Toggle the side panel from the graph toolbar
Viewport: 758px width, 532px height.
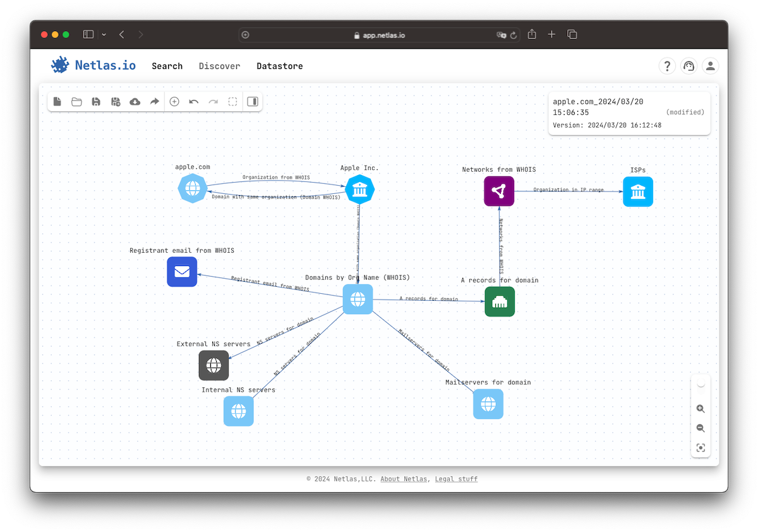253,102
